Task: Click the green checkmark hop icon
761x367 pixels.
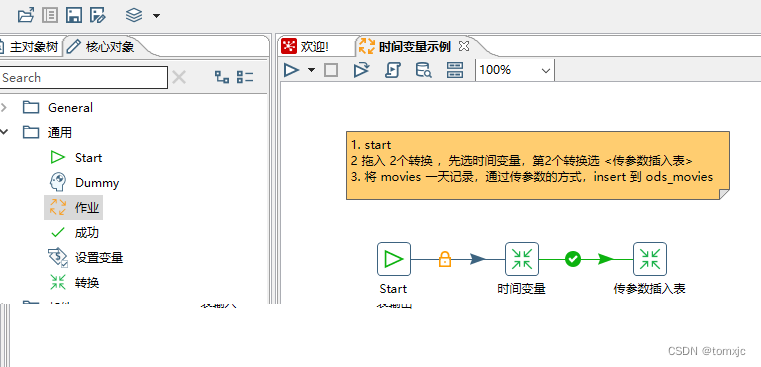Action: coord(573,259)
